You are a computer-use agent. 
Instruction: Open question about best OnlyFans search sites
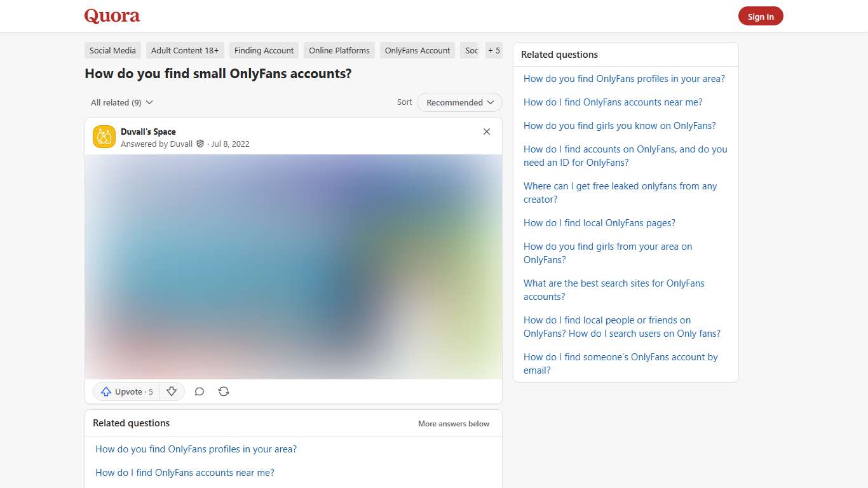[614, 290]
